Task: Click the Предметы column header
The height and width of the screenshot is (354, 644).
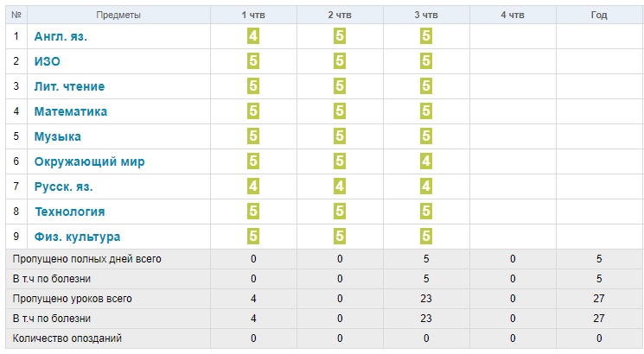Action: coord(118,16)
